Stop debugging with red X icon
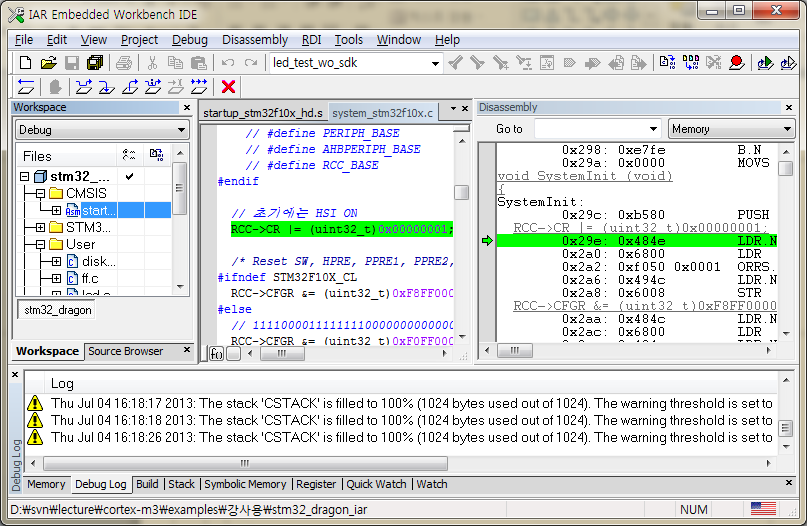The height and width of the screenshot is (526, 807). (229, 86)
